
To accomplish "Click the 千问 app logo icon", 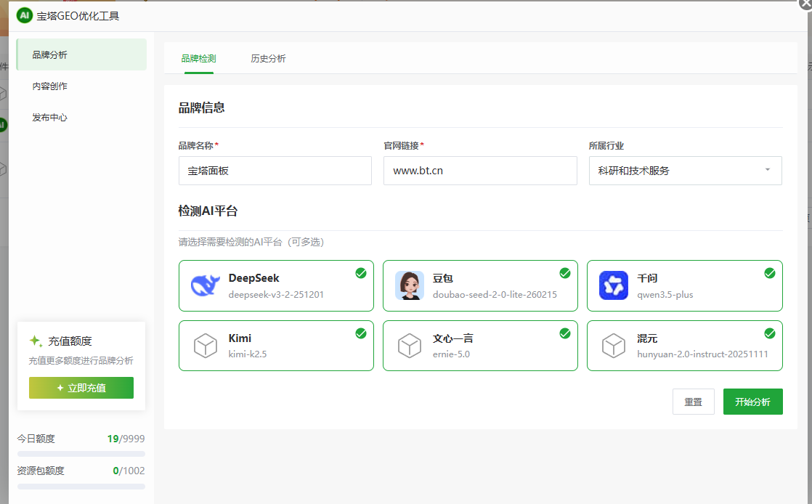I will pos(614,285).
